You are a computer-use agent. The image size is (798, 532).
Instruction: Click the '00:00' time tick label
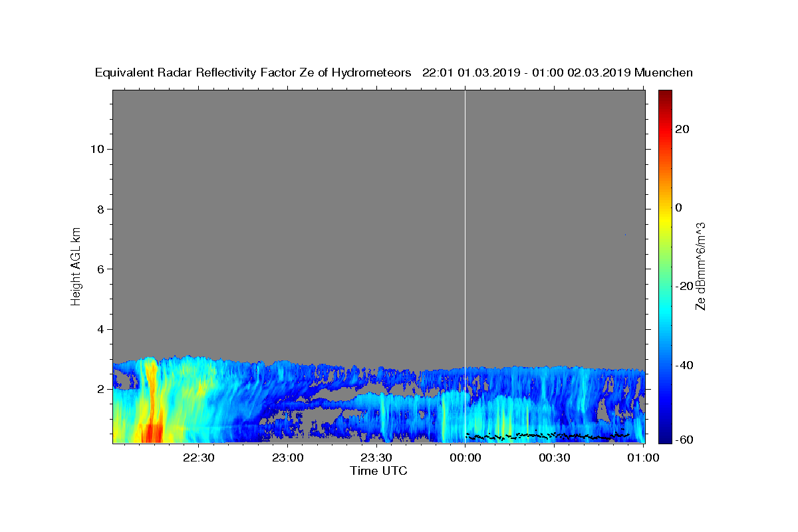coord(465,458)
